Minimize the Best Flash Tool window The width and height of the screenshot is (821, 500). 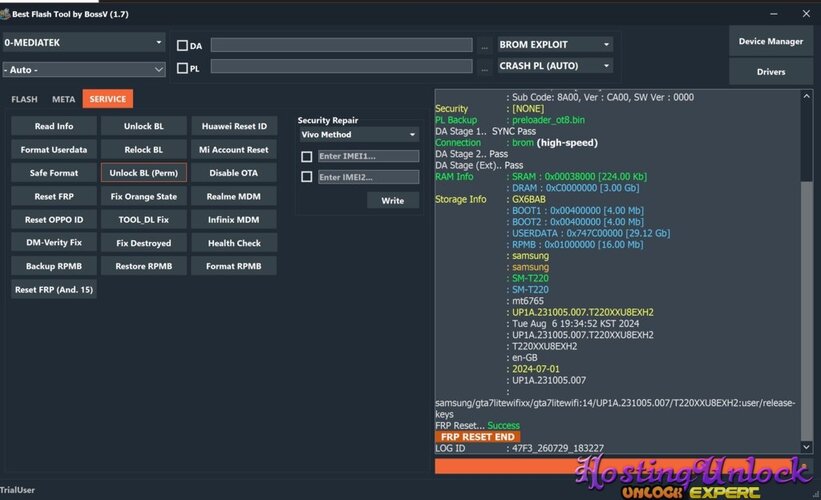774,14
